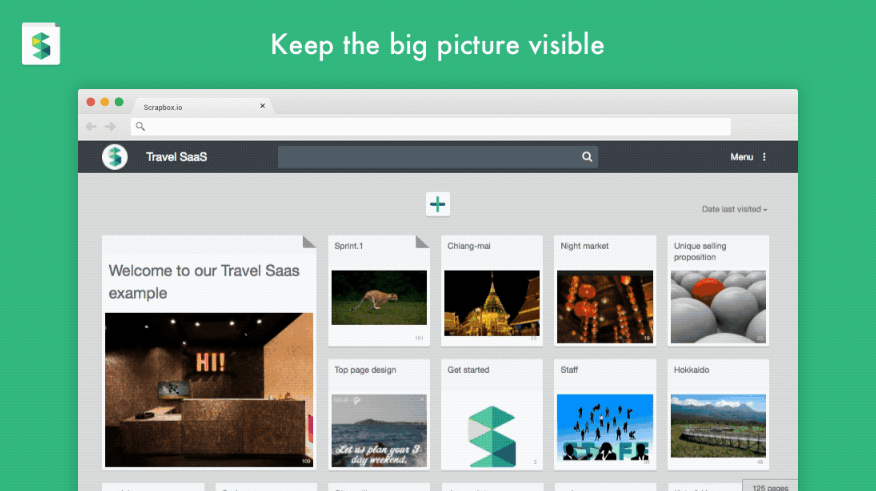Close the Scrapbox.io tab
Viewport: 876px width, 491px height.
tap(263, 106)
